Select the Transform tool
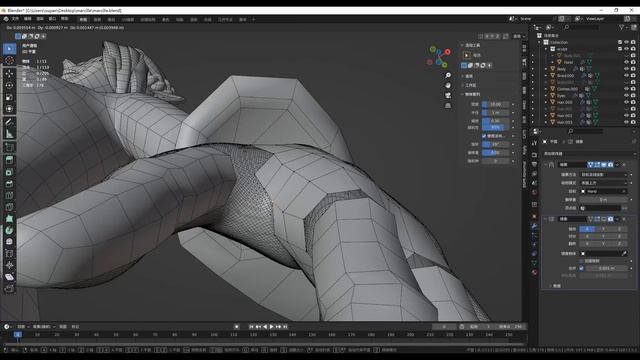 click(x=9, y=109)
